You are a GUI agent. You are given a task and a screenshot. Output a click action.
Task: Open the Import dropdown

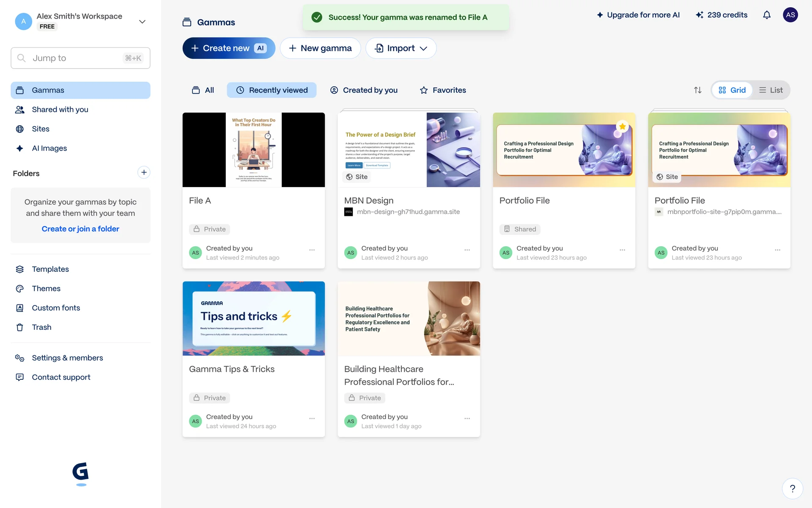point(401,48)
